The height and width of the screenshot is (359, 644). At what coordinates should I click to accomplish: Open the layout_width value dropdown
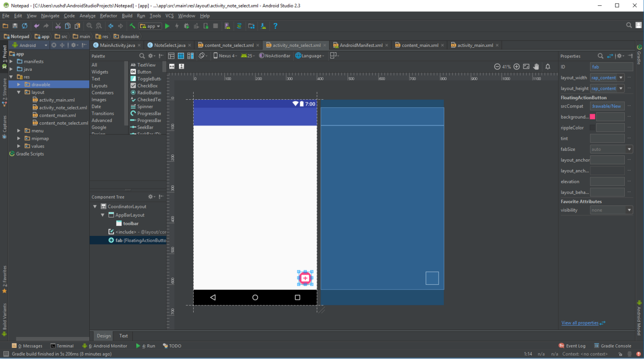pos(621,77)
